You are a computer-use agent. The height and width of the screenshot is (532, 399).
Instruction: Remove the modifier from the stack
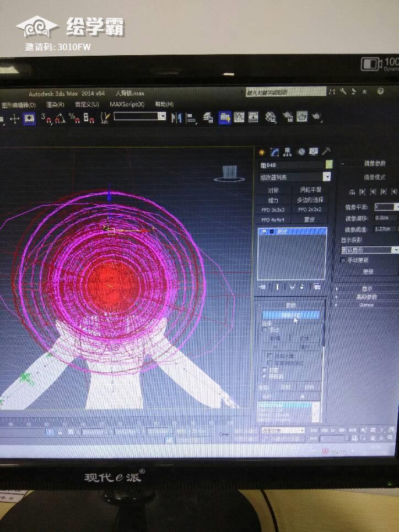coord(303,287)
